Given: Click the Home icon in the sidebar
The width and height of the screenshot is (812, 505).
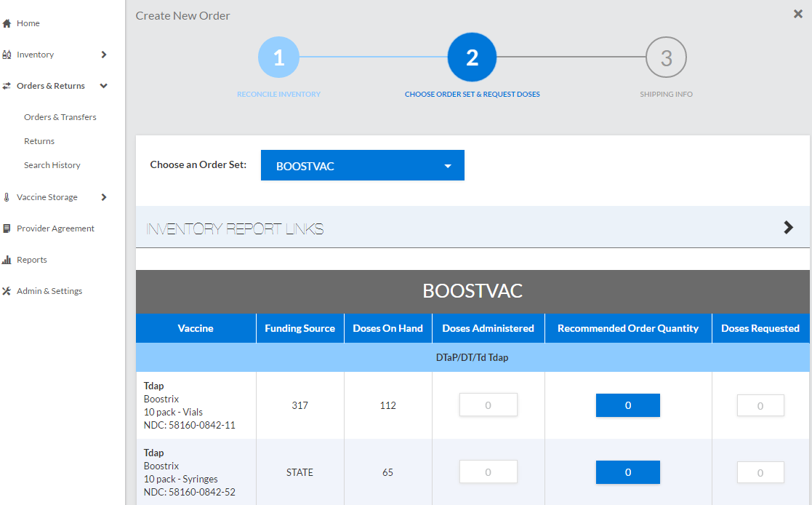Looking at the screenshot, I should point(9,23).
